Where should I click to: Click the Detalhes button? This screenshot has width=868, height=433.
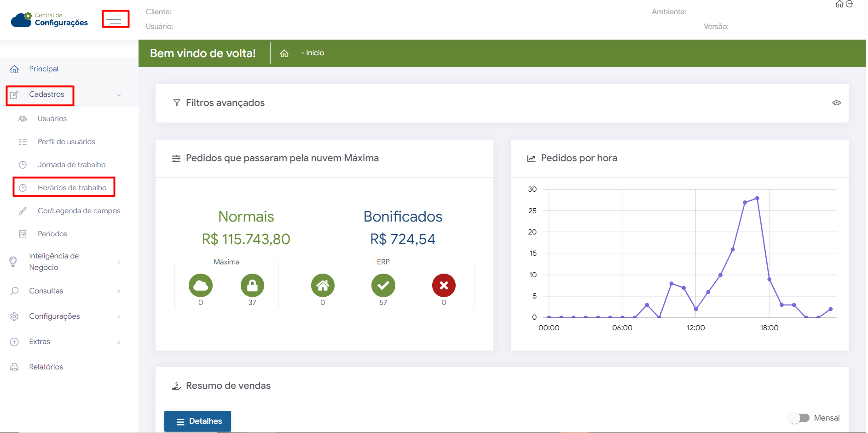click(198, 421)
